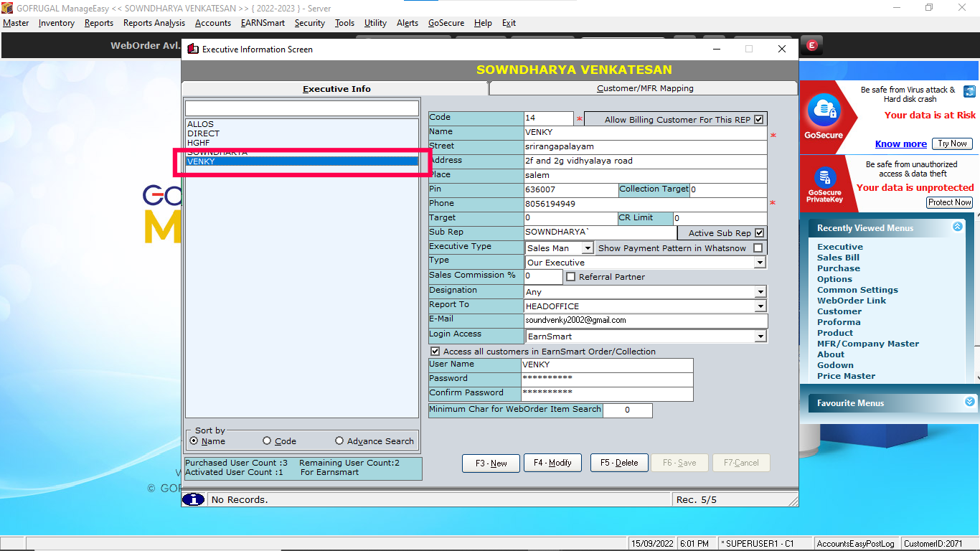Click the F3 - New button
The image size is (980, 551).
[491, 463]
